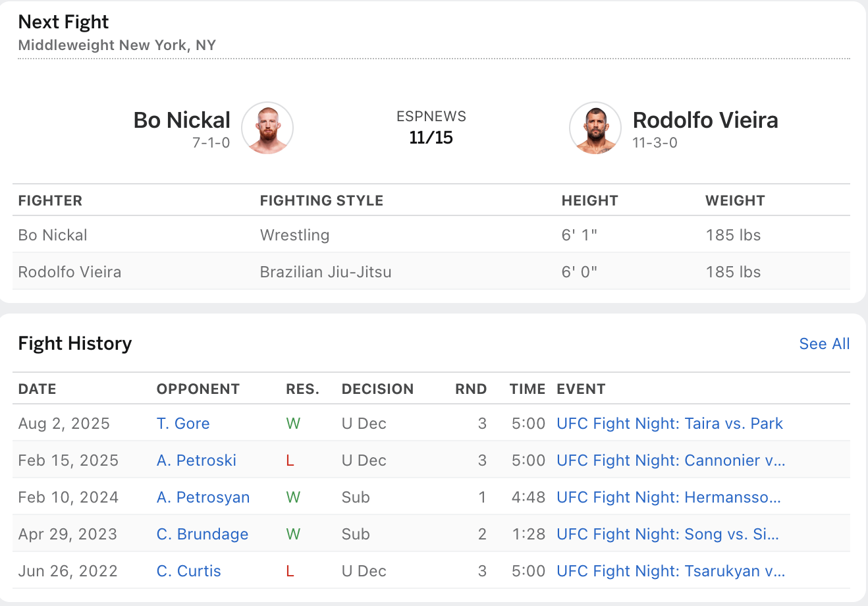868x606 pixels.
Task: Click the Aug 2, 2025 fight row date
Action: pyautogui.click(x=64, y=424)
